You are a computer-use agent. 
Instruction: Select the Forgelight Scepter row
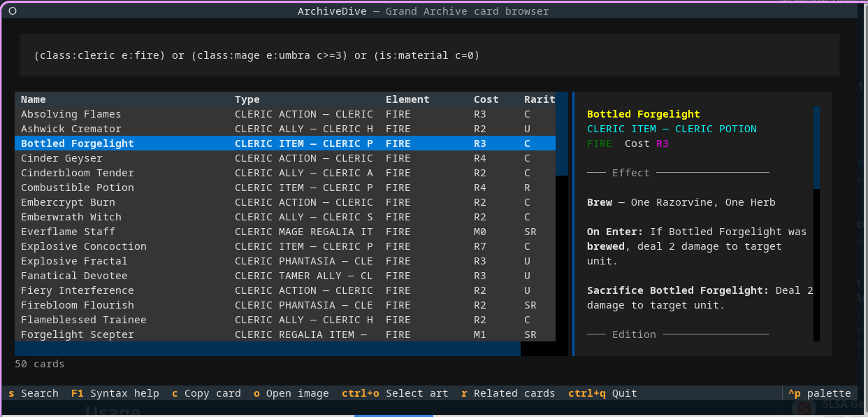[x=285, y=334]
